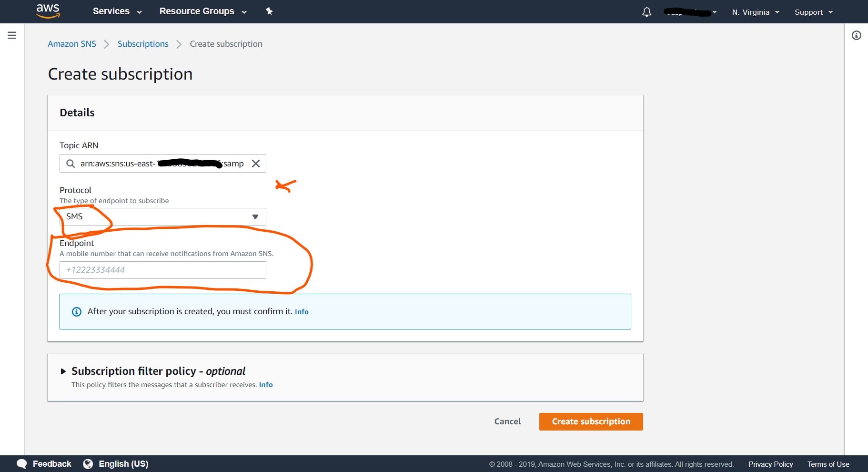868x472 pixels.
Task: Open the N. Virginia region dropdown
Action: [x=756, y=12]
